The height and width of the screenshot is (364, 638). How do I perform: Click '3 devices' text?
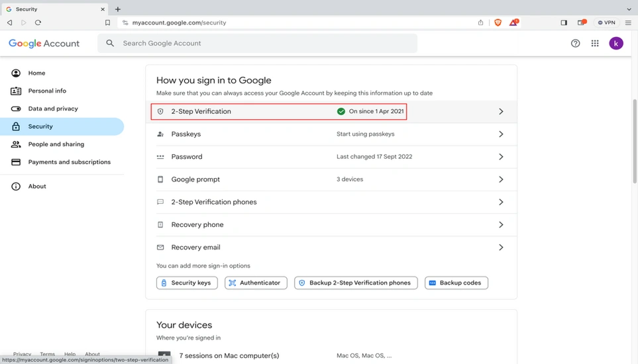coord(350,179)
